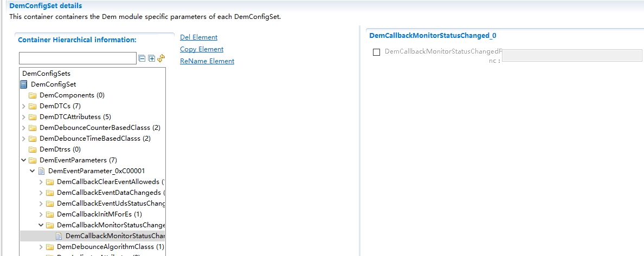This screenshot has width=644, height=256.
Task: Collapse the DemEventParameters node
Action: pyautogui.click(x=23, y=160)
